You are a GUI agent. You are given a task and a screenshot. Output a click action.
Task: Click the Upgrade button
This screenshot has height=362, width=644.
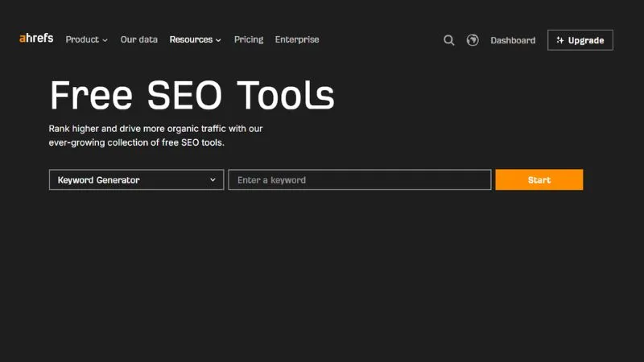(580, 40)
